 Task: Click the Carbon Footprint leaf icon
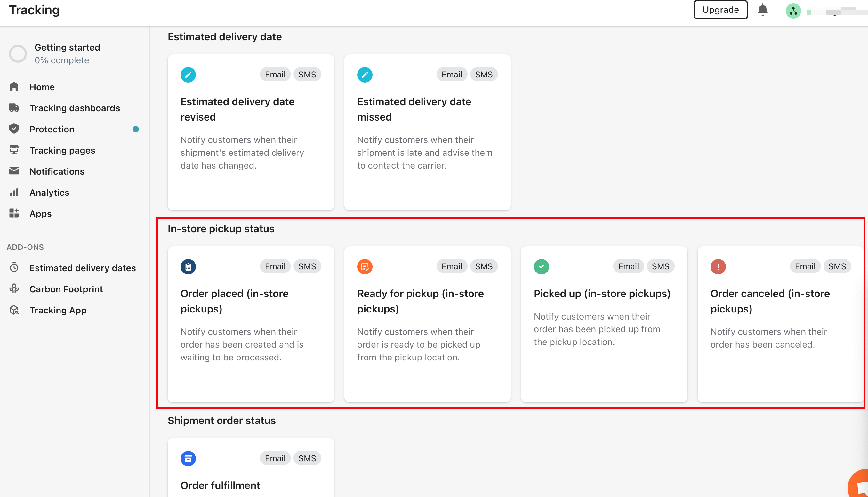point(14,289)
